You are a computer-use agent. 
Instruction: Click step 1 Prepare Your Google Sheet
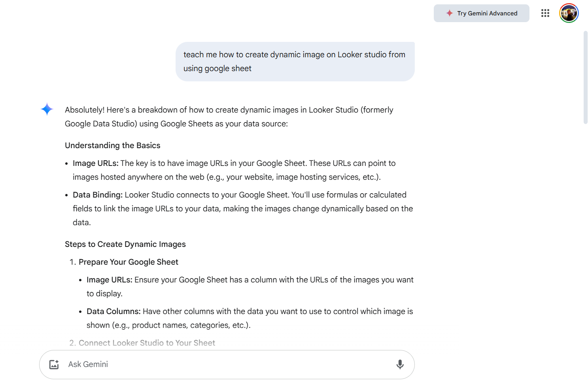tap(129, 262)
